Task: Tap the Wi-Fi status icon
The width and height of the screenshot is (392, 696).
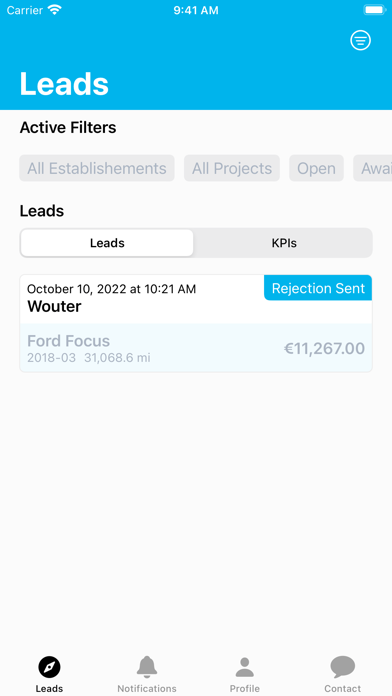Action: click(x=55, y=10)
